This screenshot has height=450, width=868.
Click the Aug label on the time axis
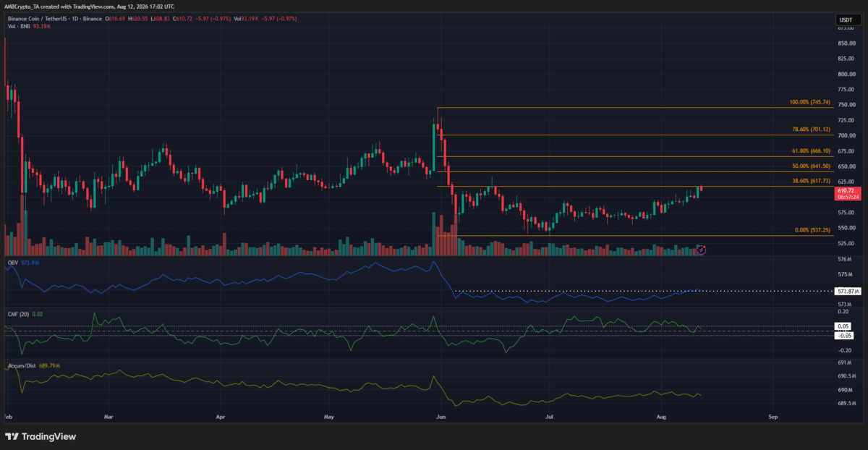click(x=661, y=417)
